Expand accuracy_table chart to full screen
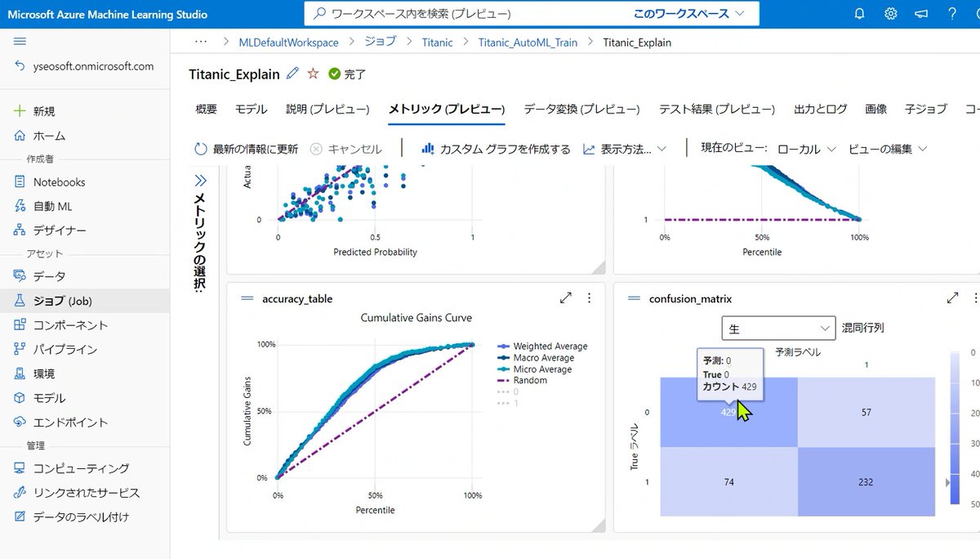This screenshot has width=980, height=559. tap(565, 298)
